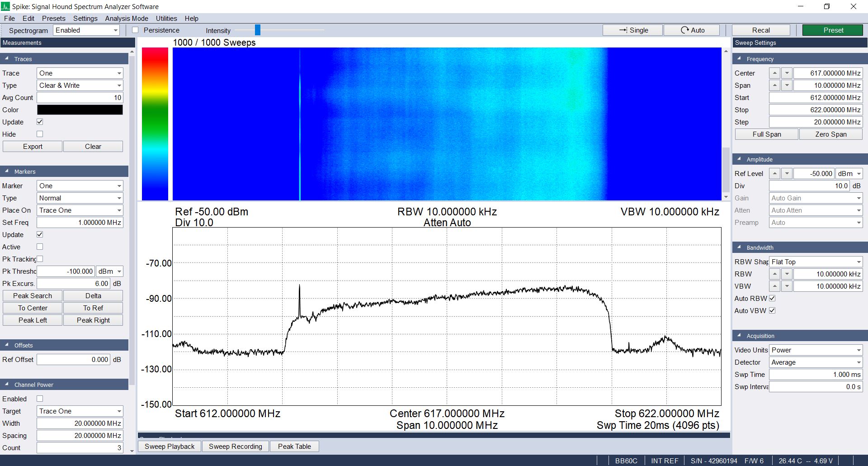Click the green Preset button
The height and width of the screenshot is (466, 868).
833,30
